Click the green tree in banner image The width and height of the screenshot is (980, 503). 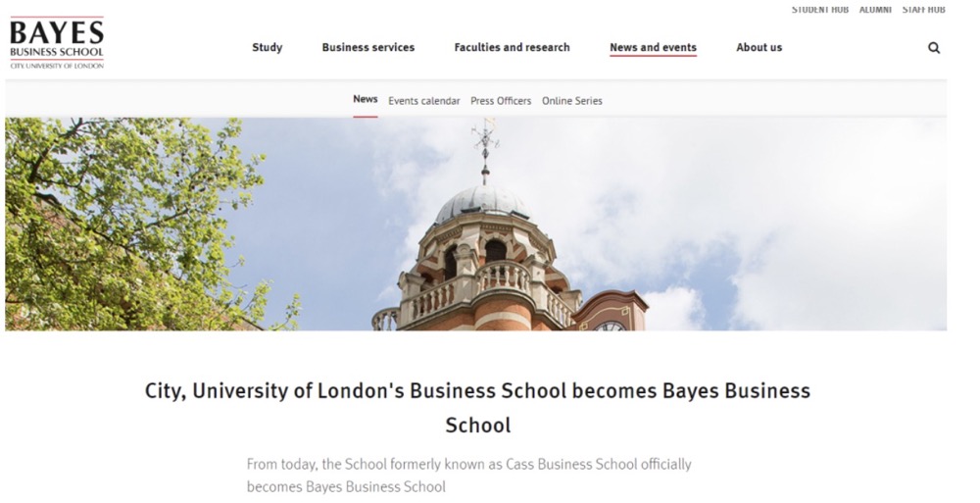click(137, 224)
